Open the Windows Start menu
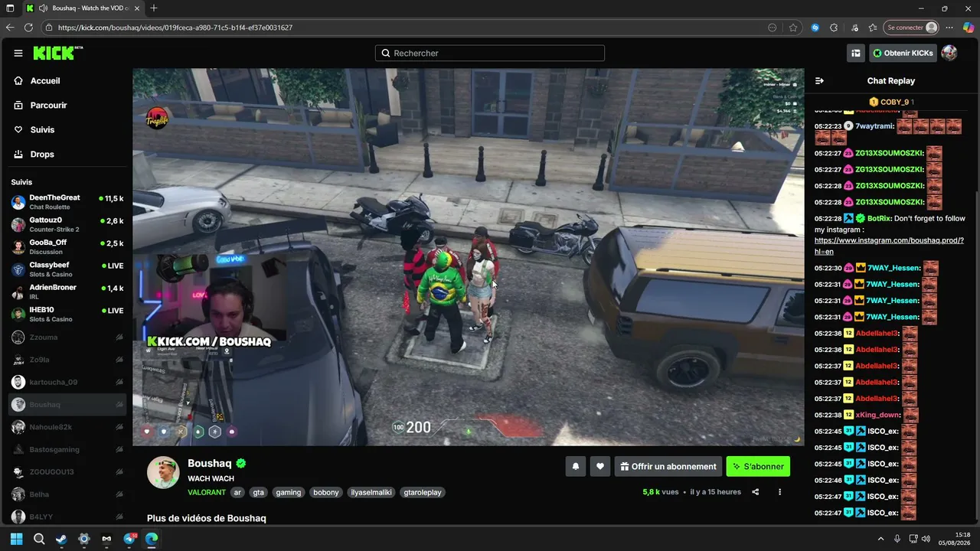Viewport: 980px width, 551px height. tap(17, 539)
